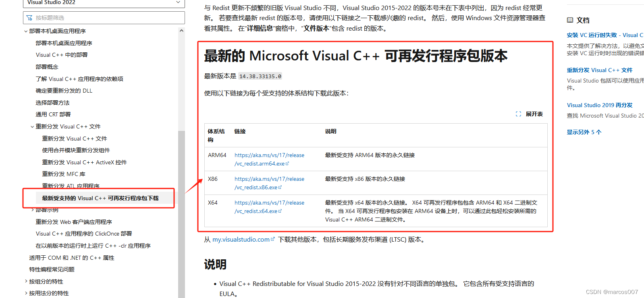
Task: Open Visual Studio 2019 再发放 link
Action: [x=600, y=105]
